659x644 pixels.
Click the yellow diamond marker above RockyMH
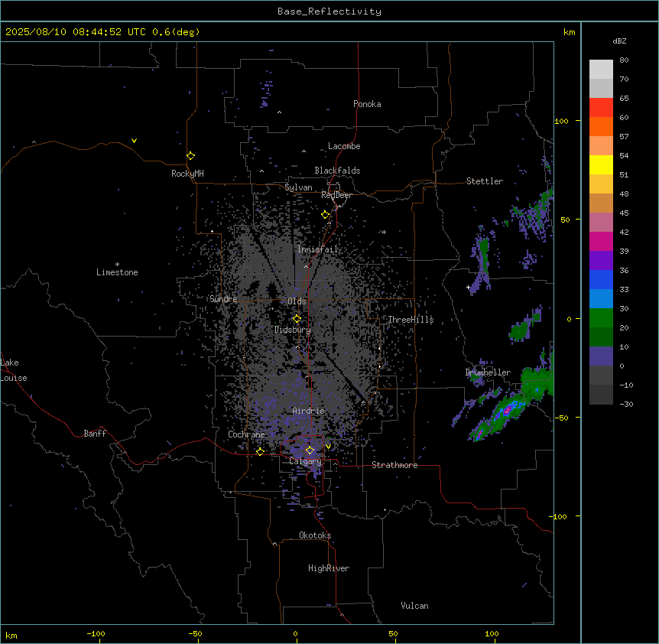(x=191, y=156)
